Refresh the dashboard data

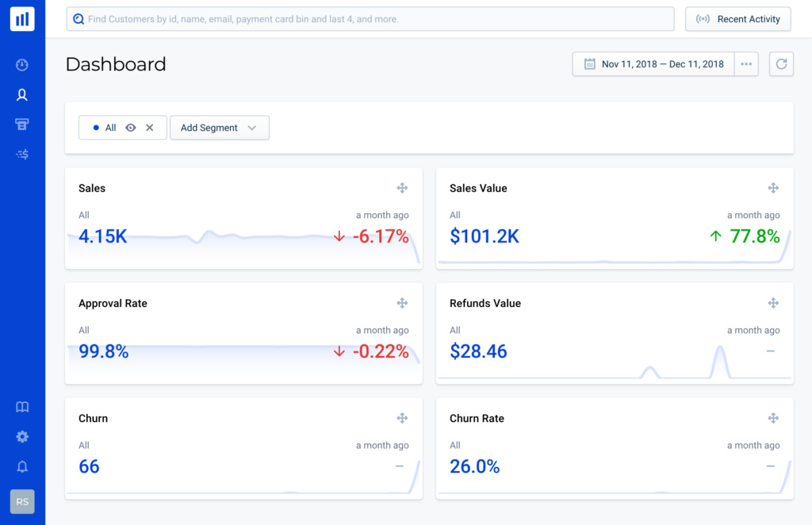(781, 64)
